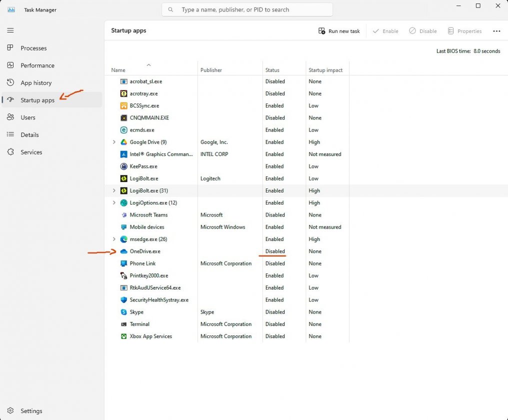
Task: Click Disabled status of OneDrive.exe
Action: click(275, 251)
